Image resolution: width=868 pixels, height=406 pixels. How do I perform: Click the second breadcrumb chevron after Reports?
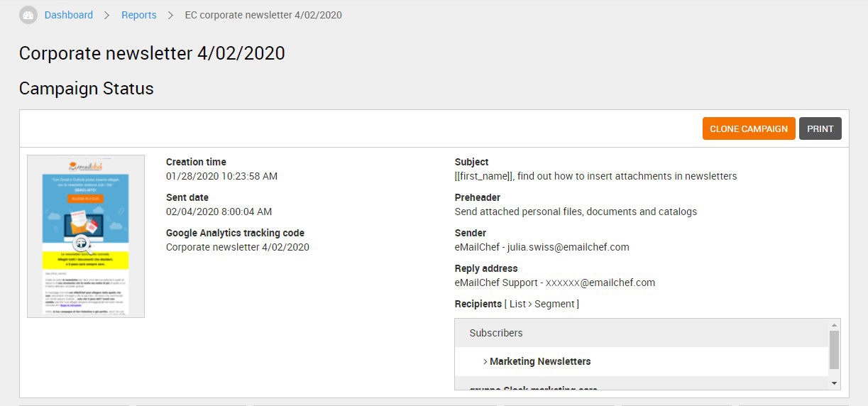pyautogui.click(x=171, y=15)
